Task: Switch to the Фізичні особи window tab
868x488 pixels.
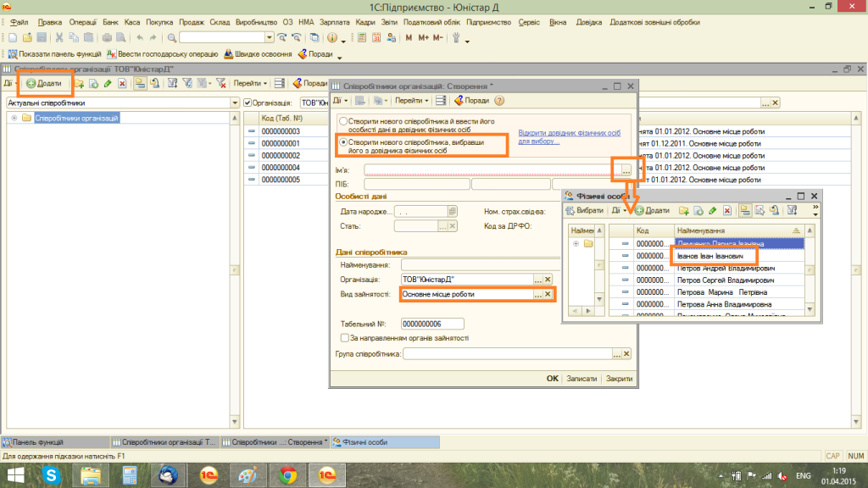Action: (386, 442)
